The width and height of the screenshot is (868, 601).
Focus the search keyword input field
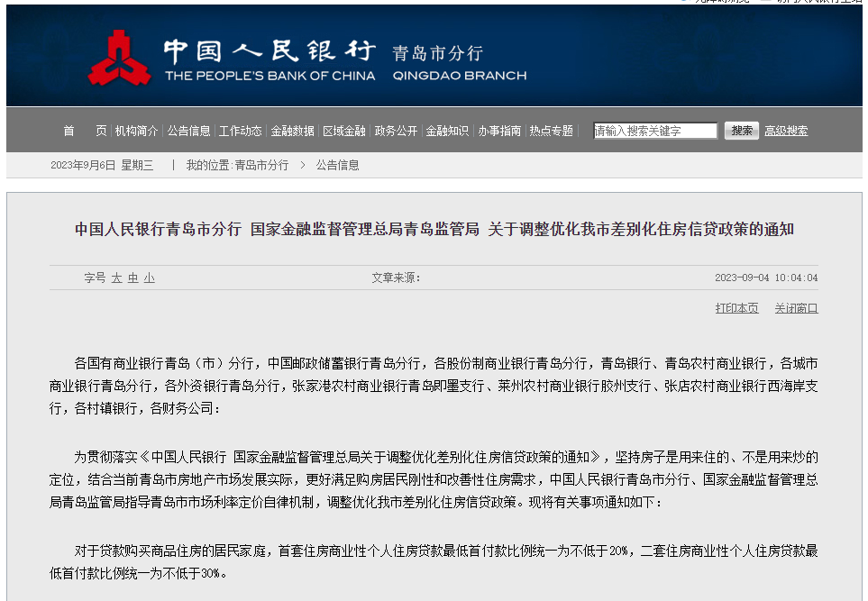click(655, 131)
